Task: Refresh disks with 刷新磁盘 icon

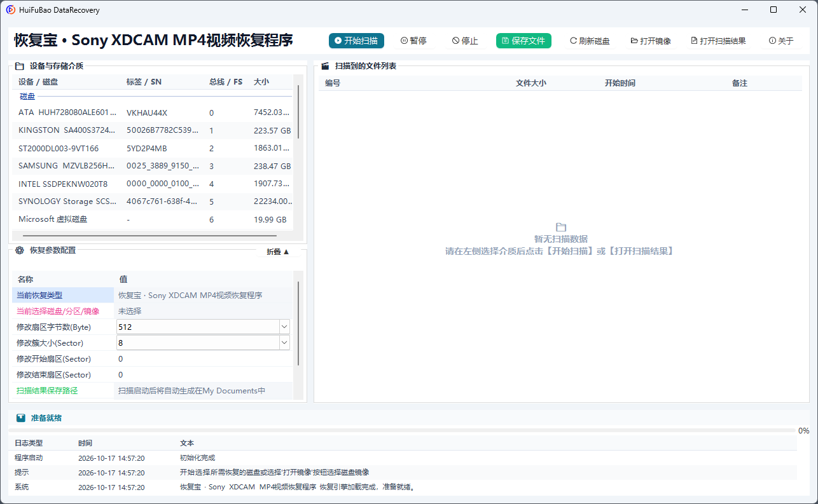Action: tap(590, 41)
